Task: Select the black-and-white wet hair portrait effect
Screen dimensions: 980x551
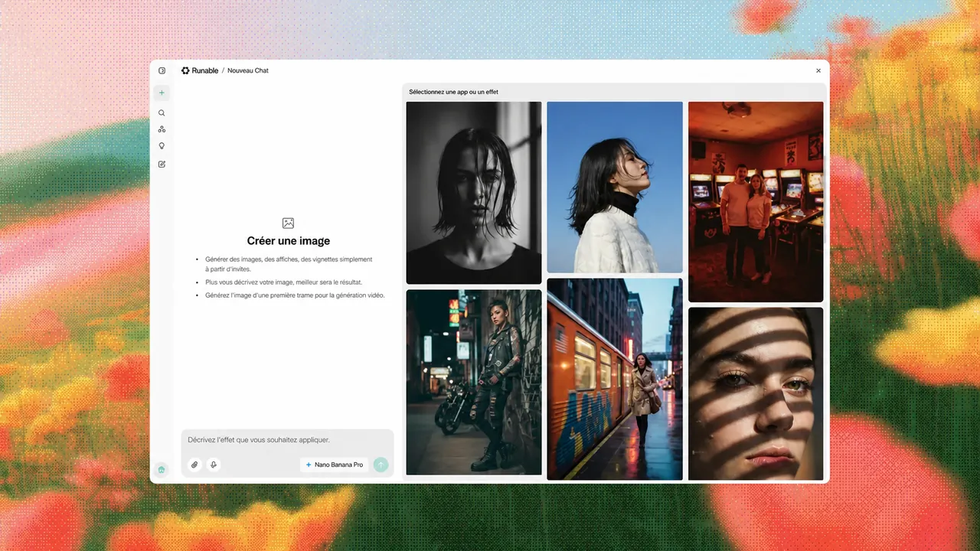Action: tap(474, 193)
